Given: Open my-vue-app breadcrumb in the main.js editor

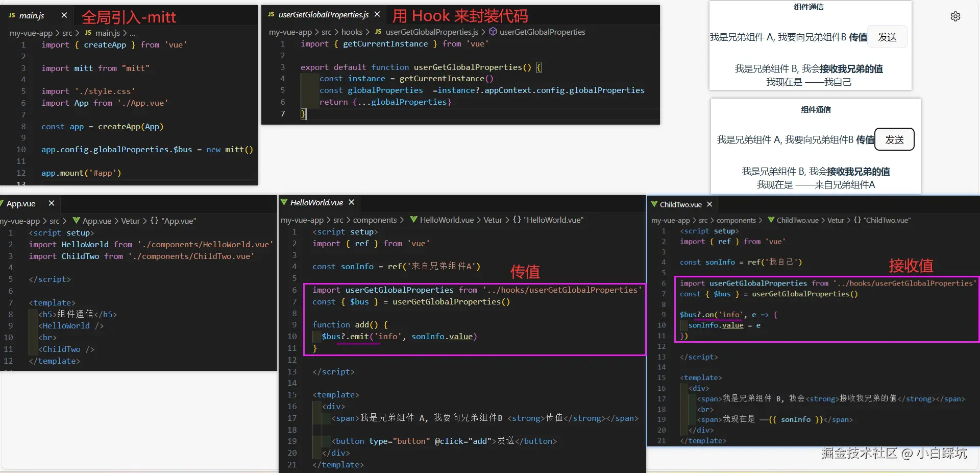Looking at the screenshot, I should [x=31, y=33].
